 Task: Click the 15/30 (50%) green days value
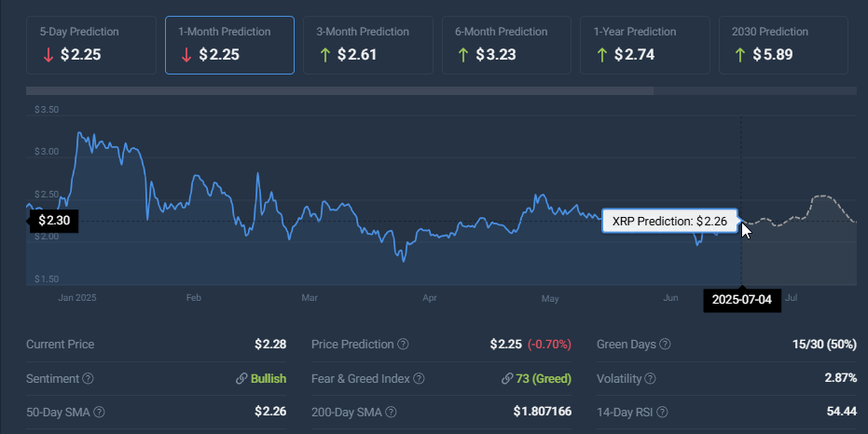coord(824,344)
